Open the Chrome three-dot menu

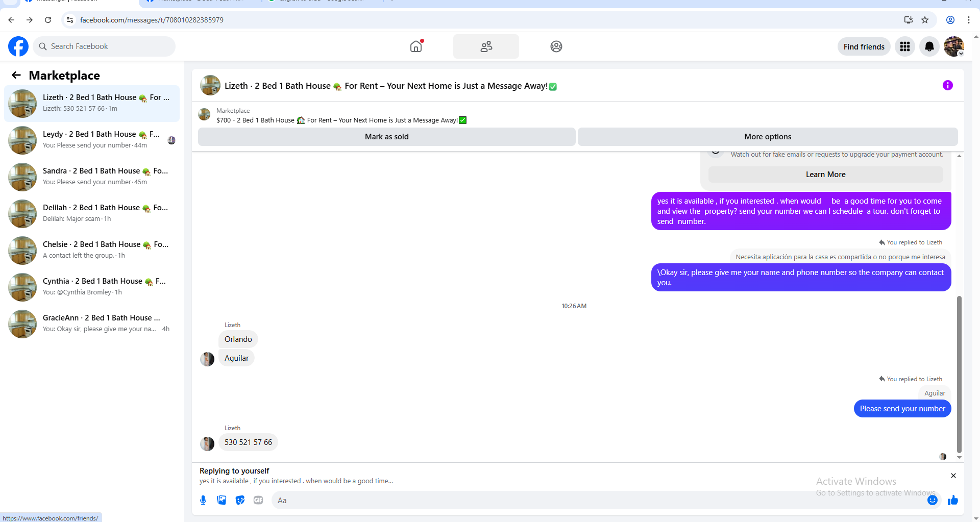[968, 20]
